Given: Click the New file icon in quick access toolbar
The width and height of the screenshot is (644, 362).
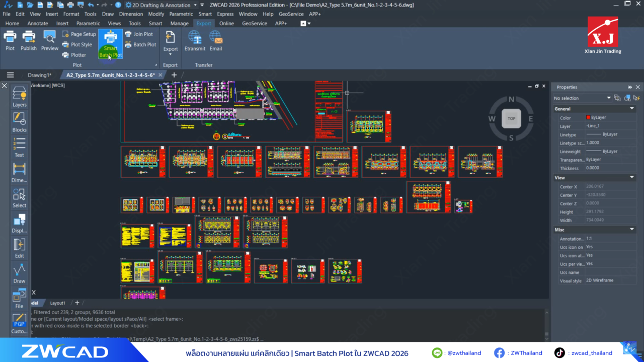Looking at the screenshot, I should tap(20, 5).
